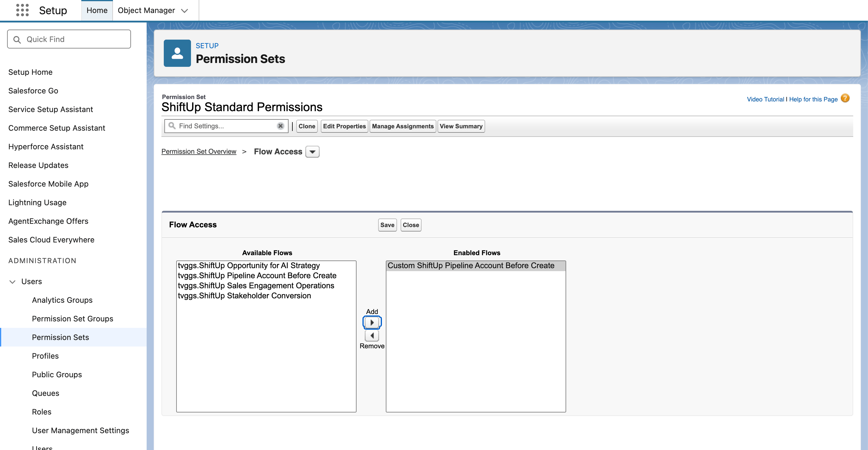Click the Permission Sets header user icon
868x450 pixels.
click(177, 53)
